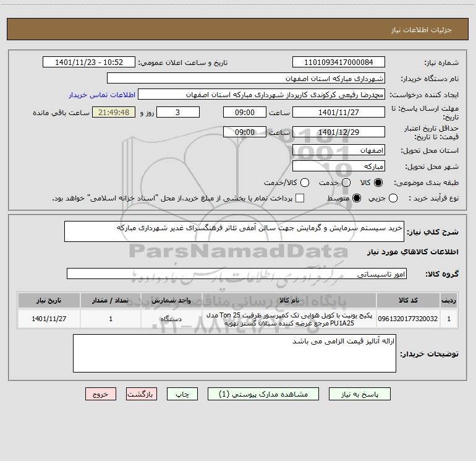Click the announcement date field 1401/11/23 - 10:52
This screenshot has width=476, height=461.
pos(88,62)
